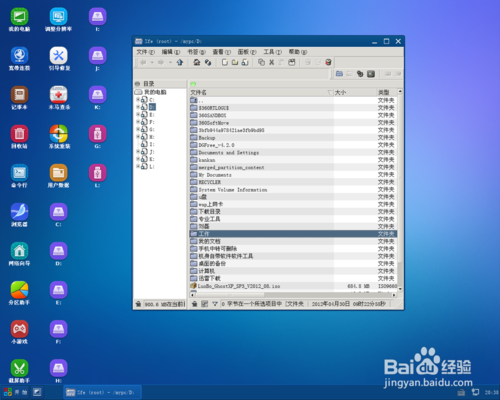Open the 工具 menu
Image resolution: width=500 pixels, height=400 pixels.
(x=272, y=52)
